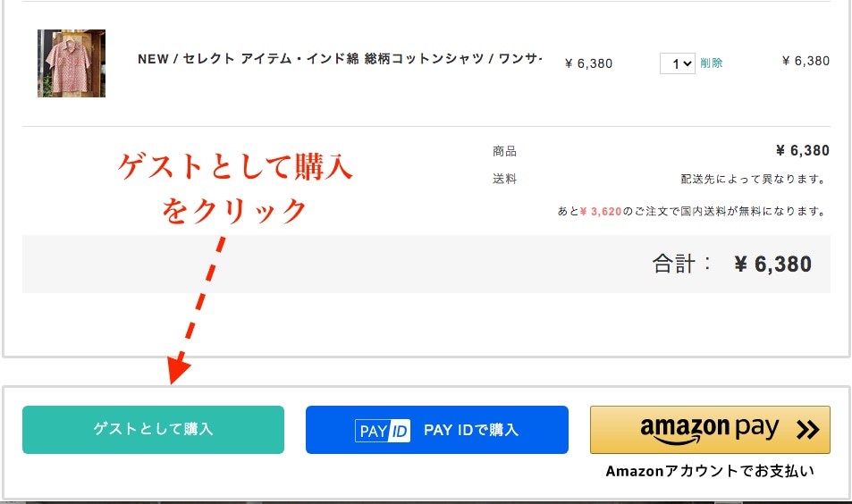
Task: Click the red ¥ 3,620 free shipping amount
Action: (601, 211)
